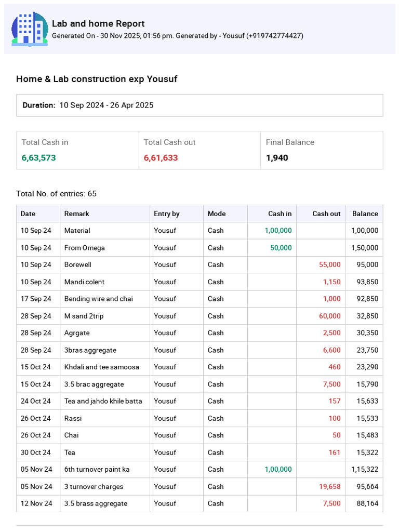The image size is (399, 532).
Task: Click the Duration '10 Sep 2024 - 26 Apr 2025' box
Action: coord(199,105)
